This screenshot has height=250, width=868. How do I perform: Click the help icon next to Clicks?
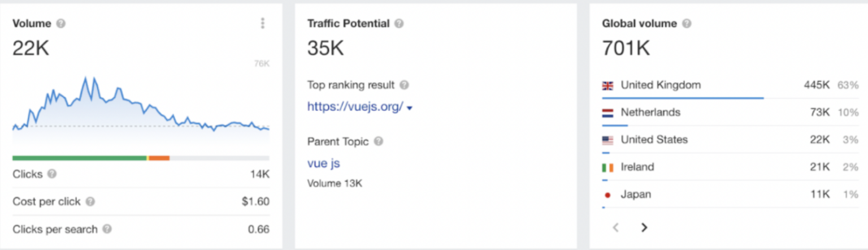click(52, 174)
